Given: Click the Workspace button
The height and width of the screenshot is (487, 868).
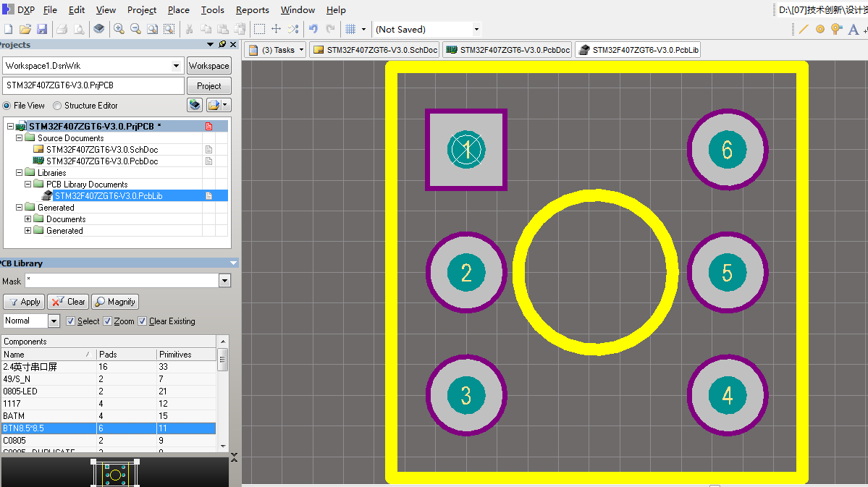Looking at the screenshot, I should pos(208,66).
